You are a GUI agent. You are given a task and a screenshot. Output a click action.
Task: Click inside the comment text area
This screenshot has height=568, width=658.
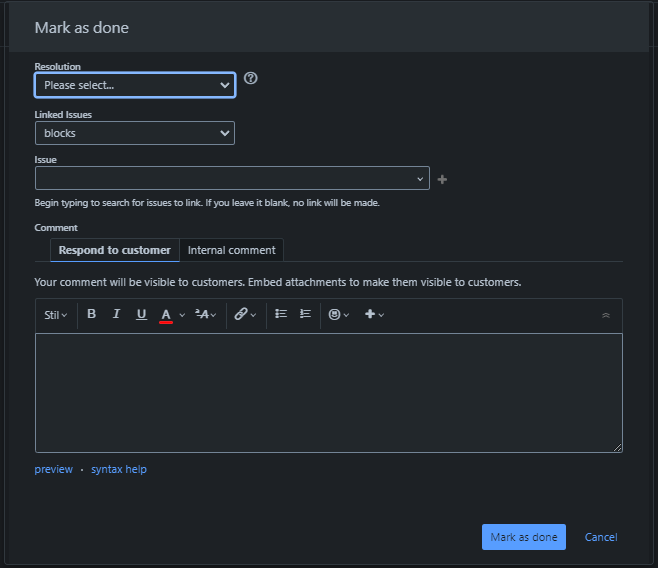pyautogui.click(x=329, y=393)
